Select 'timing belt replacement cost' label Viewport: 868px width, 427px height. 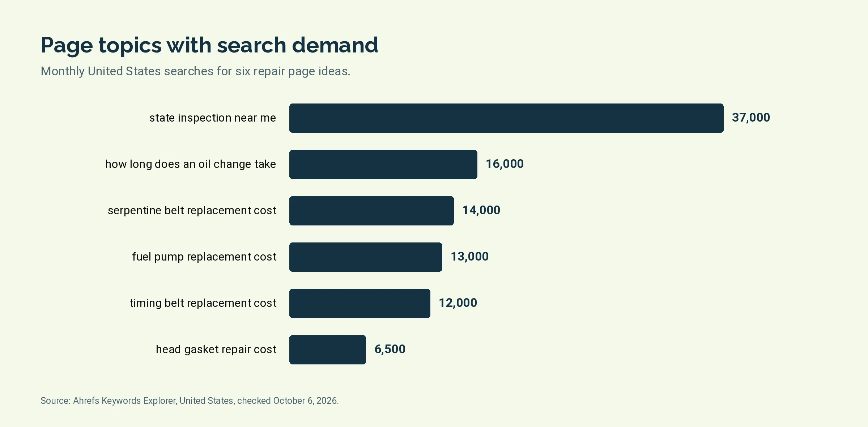coord(203,303)
